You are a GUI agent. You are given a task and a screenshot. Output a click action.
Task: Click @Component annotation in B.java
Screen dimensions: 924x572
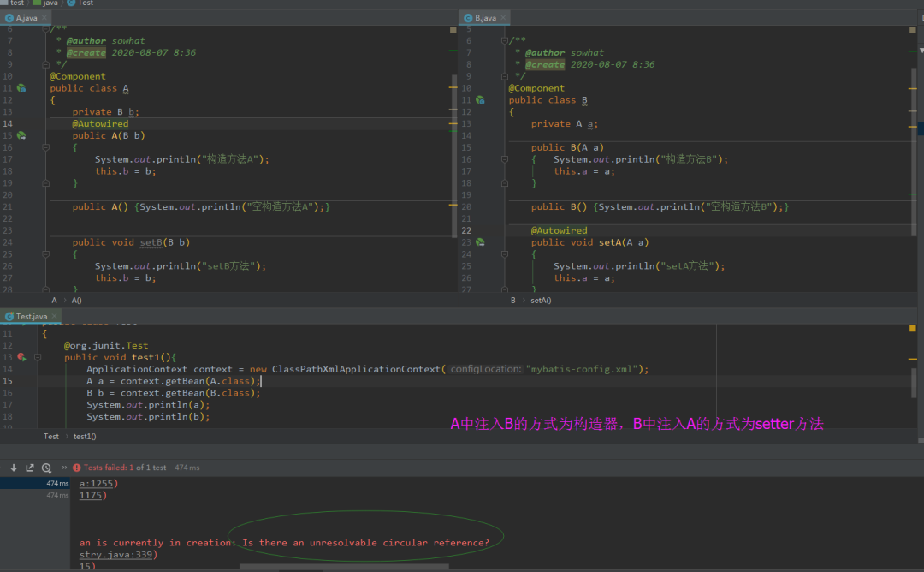click(x=536, y=88)
